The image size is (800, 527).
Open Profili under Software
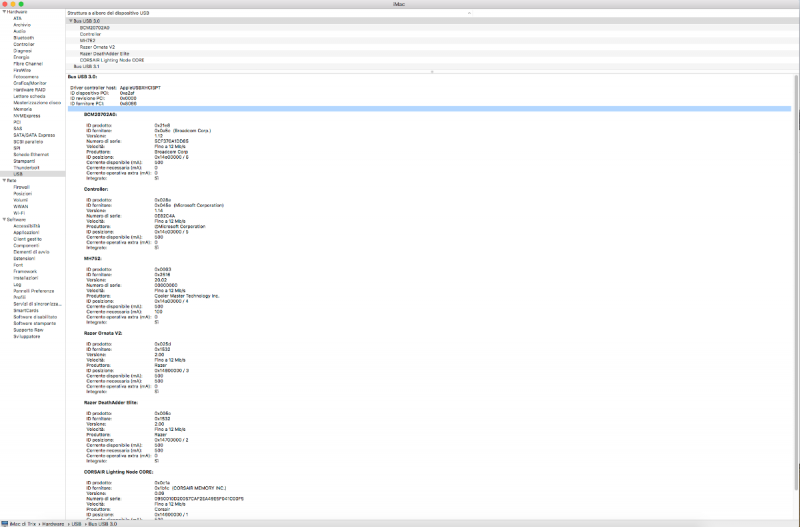coord(19,297)
